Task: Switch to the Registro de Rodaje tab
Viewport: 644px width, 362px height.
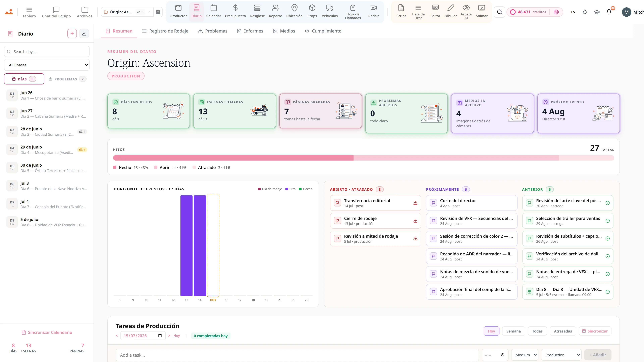Action: [x=165, y=31]
